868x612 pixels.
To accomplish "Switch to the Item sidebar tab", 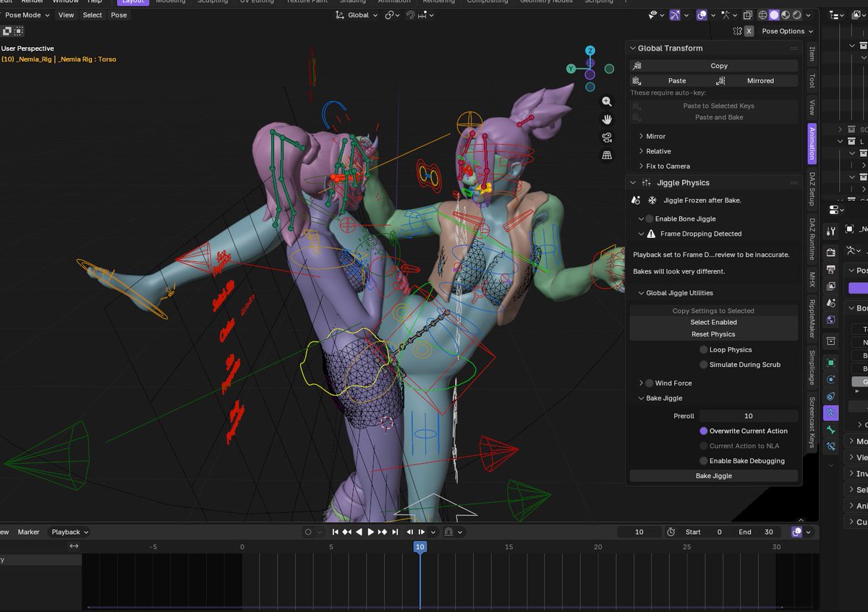I will click(x=812, y=54).
